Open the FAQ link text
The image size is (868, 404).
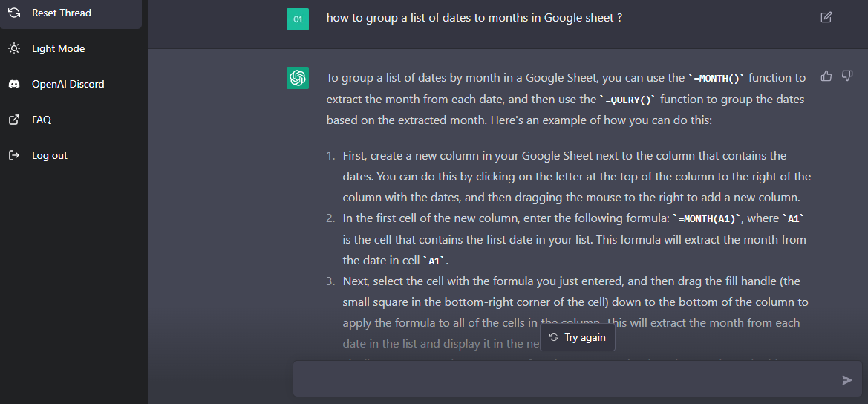(x=42, y=120)
